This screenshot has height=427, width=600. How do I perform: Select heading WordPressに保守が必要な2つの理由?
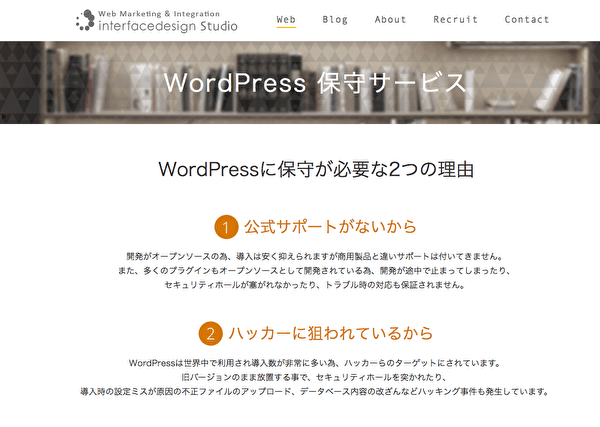(x=316, y=169)
